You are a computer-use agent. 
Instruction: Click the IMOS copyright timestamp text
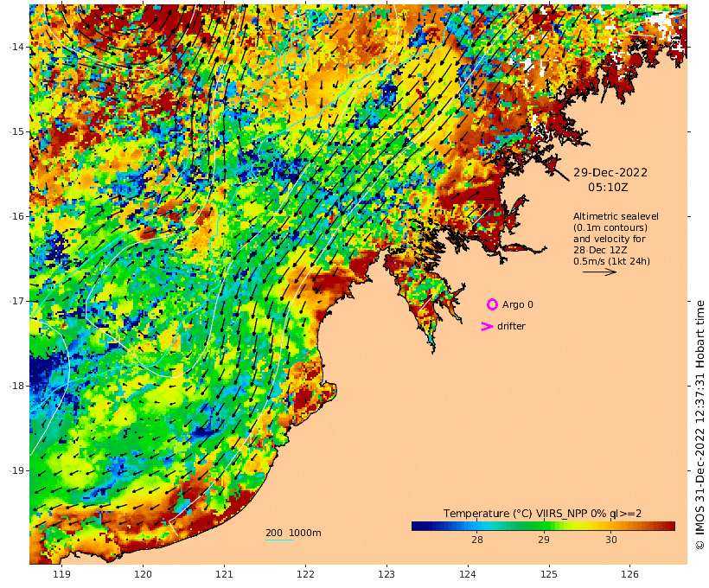699,425
